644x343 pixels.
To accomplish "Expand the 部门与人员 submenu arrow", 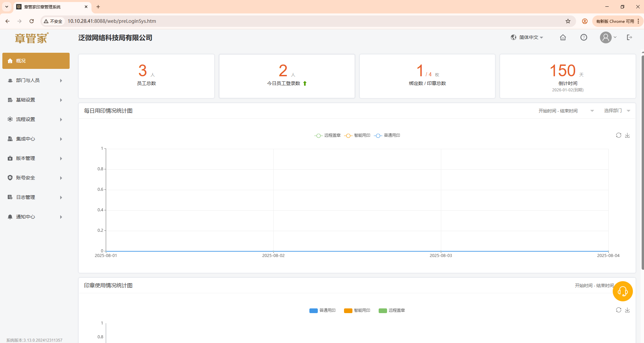I will (x=61, y=81).
